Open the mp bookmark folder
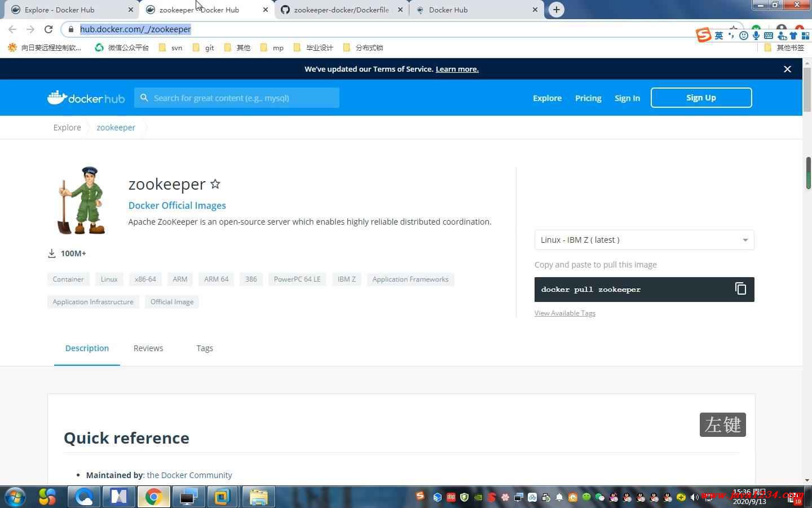The width and height of the screenshot is (812, 508). [x=272, y=48]
